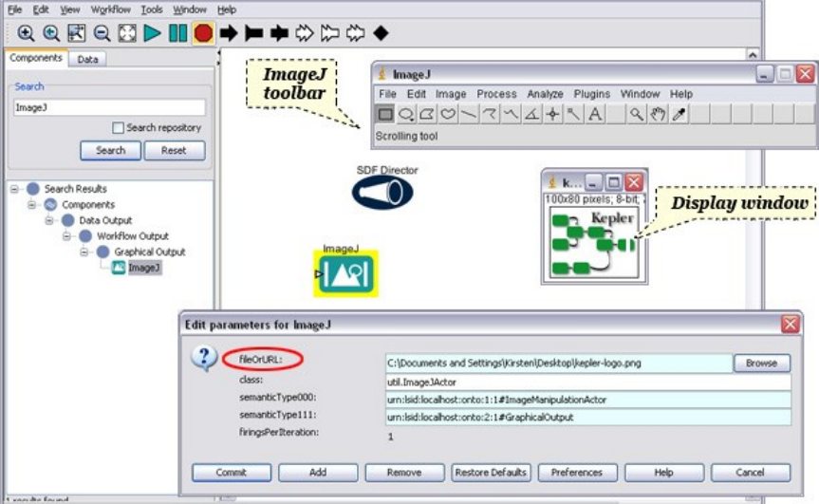819x504 pixels.
Task: Open Kepler's File menu
Action: point(14,9)
